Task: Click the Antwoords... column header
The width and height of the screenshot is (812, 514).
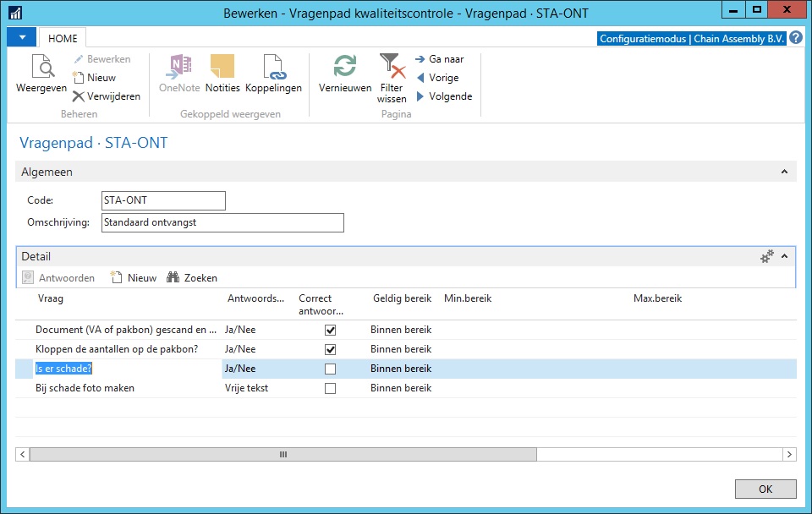Action: (255, 298)
